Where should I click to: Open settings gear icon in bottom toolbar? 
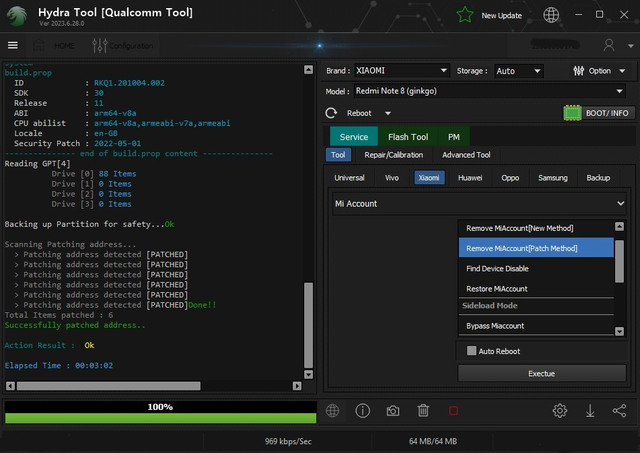[x=560, y=411]
